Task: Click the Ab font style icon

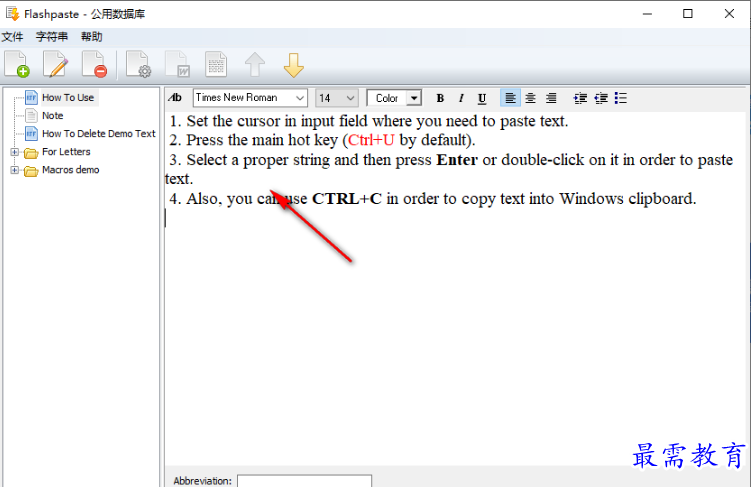Action: [x=175, y=98]
